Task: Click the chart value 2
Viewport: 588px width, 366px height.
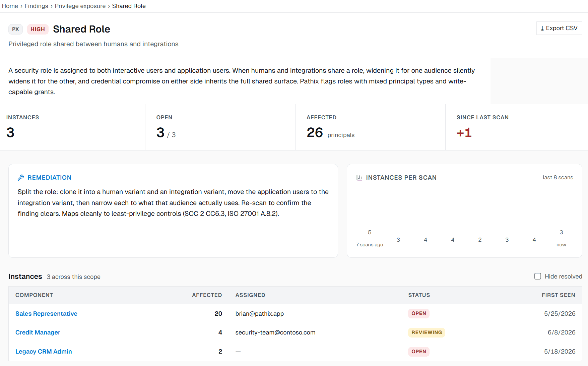Action: [480, 240]
